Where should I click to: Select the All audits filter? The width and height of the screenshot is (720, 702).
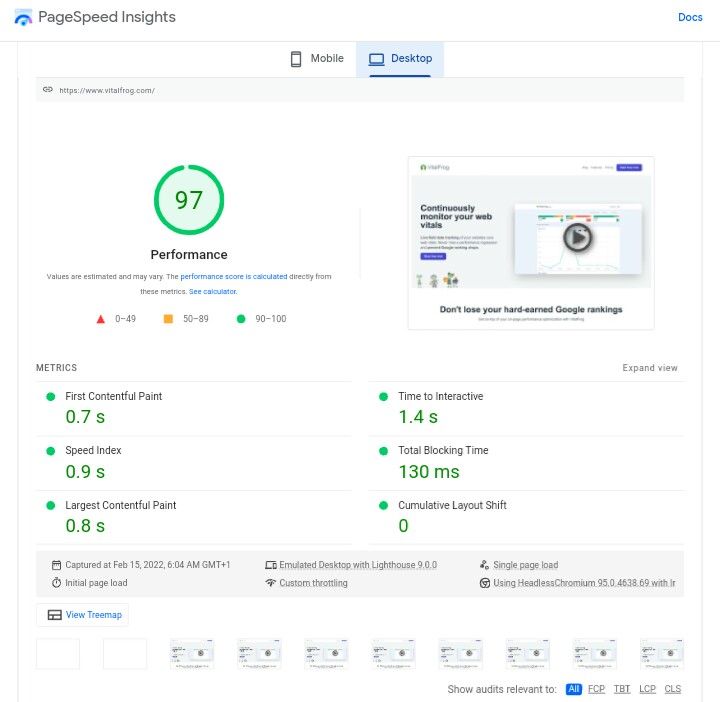pyautogui.click(x=574, y=689)
